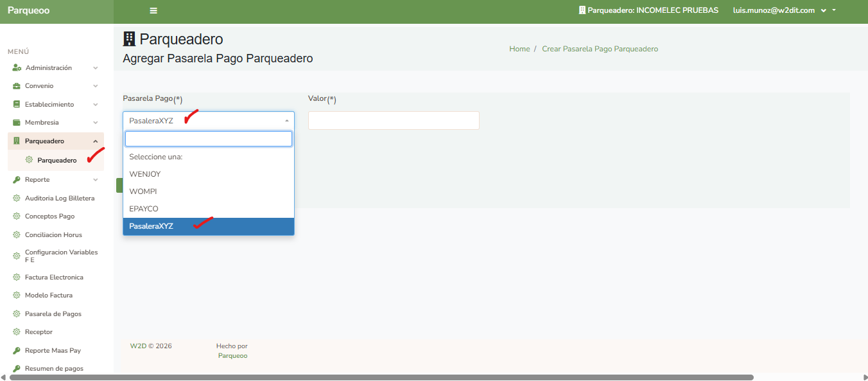The width and height of the screenshot is (868, 381).
Task: Click the Administración people icon
Action: point(17,67)
